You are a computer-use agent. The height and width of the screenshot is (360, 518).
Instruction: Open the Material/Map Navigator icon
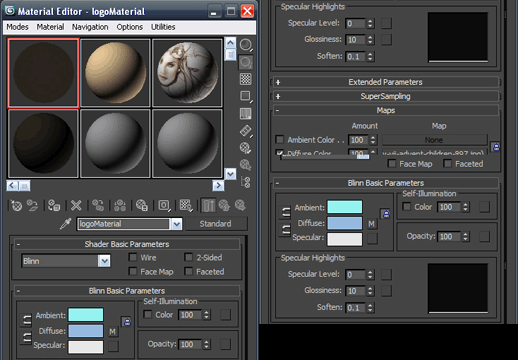(246, 182)
